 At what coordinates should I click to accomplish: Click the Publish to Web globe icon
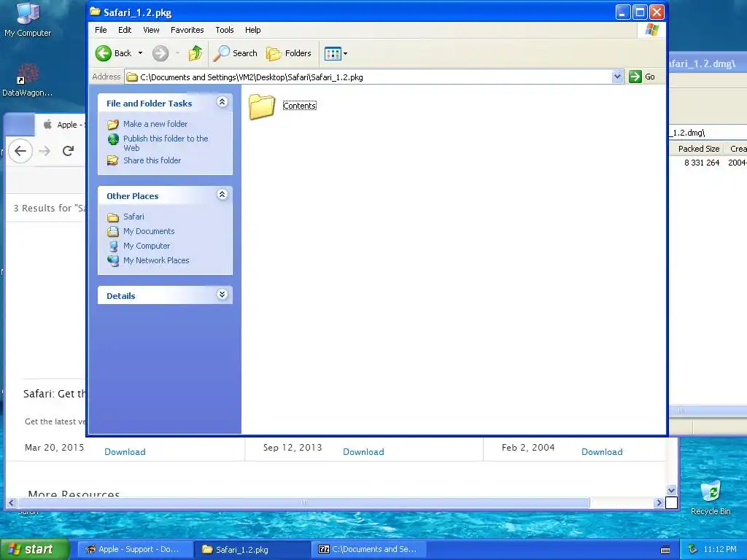pos(113,139)
